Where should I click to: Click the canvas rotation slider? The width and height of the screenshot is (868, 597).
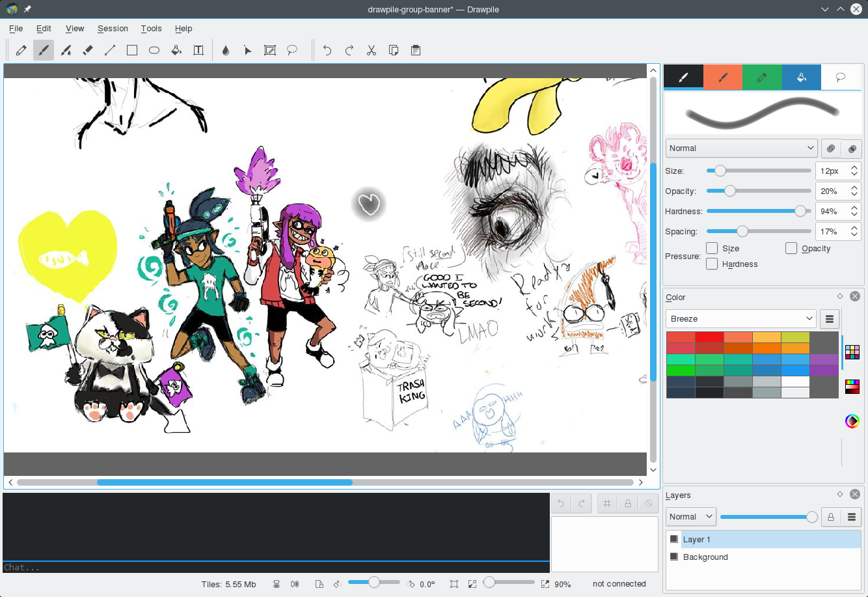click(373, 583)
